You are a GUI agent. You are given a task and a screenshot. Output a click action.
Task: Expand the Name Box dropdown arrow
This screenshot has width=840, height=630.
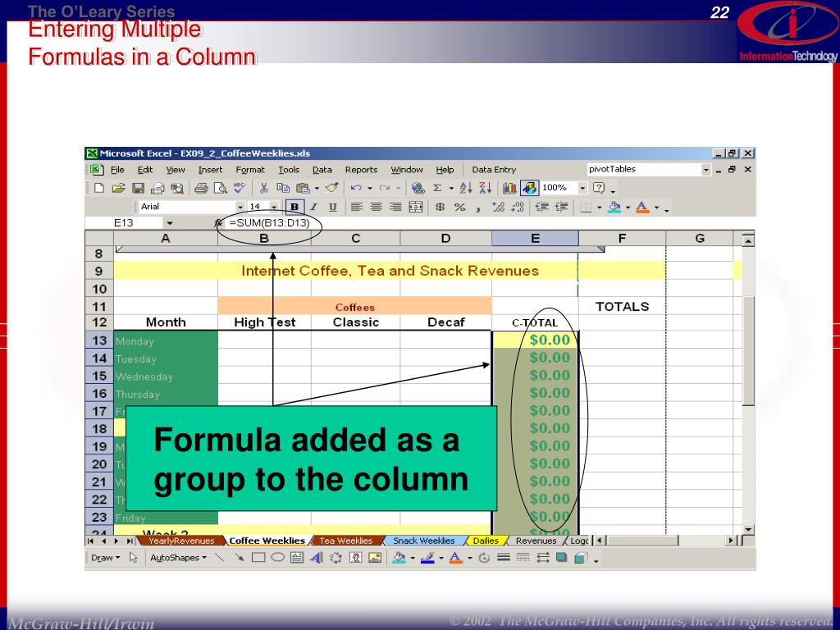[x=169, y=223]
